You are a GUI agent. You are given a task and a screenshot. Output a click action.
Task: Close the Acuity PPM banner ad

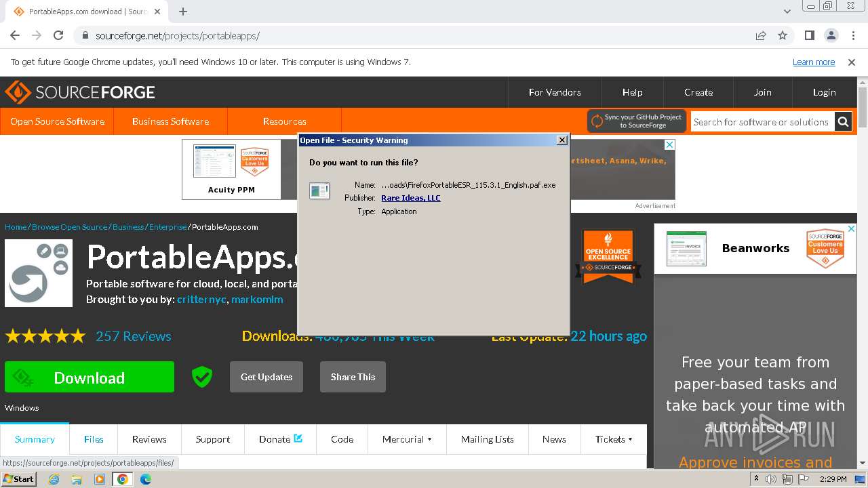669,145
